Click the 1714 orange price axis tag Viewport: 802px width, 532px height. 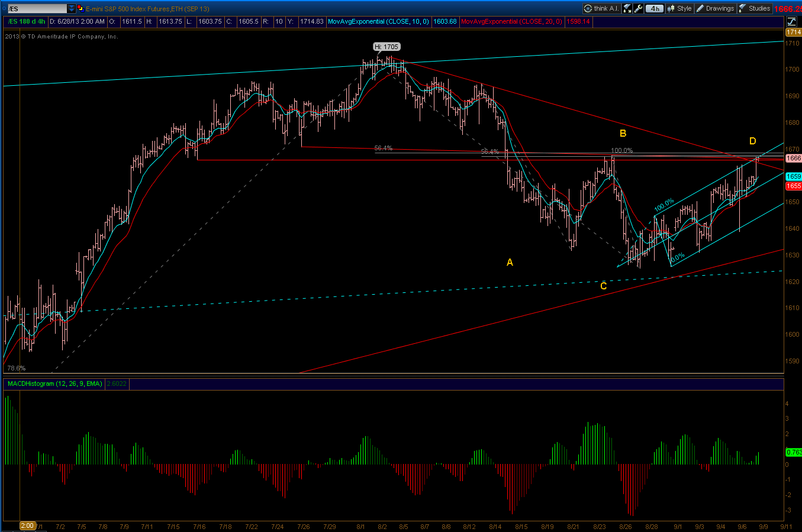793,32
